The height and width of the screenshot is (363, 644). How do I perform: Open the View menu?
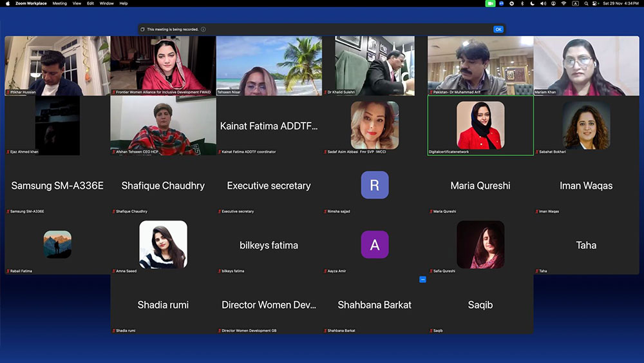pos(77,3)
